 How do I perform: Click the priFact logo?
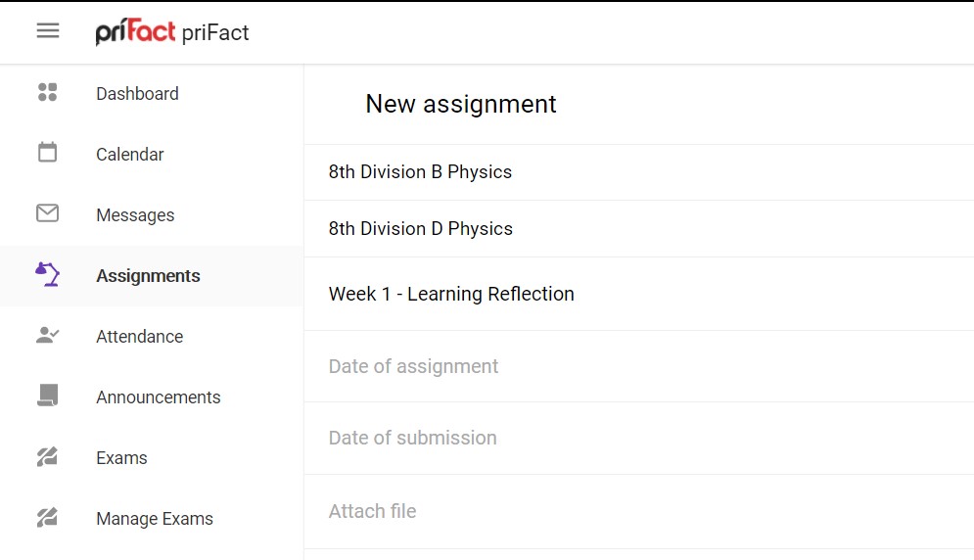[x=135, y=31]
